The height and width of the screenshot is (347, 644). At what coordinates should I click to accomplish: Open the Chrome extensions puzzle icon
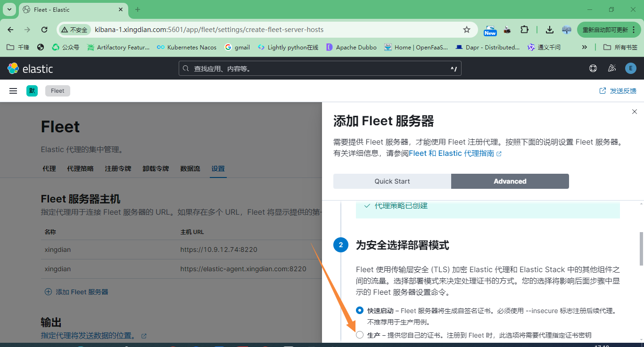pos(524,30)
